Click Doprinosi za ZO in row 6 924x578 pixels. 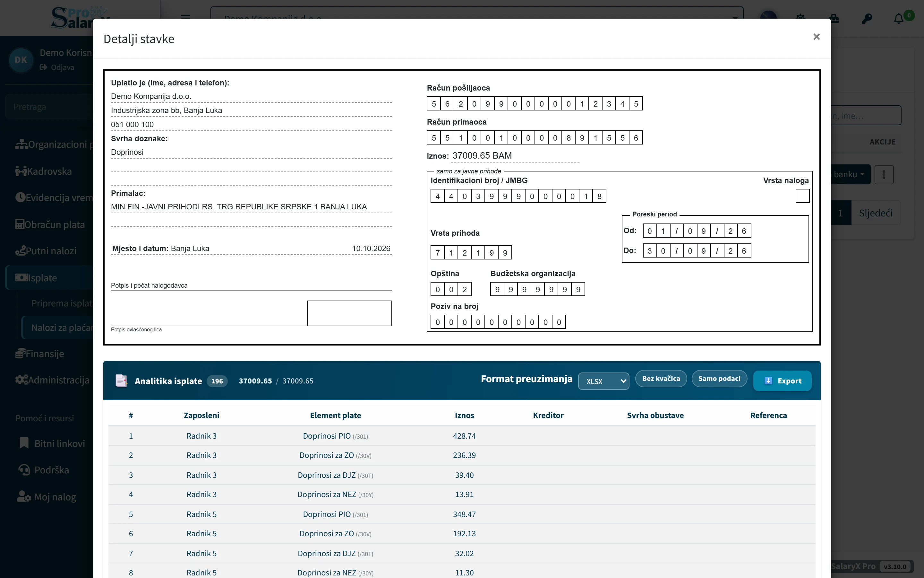click(x=335, y=534)
